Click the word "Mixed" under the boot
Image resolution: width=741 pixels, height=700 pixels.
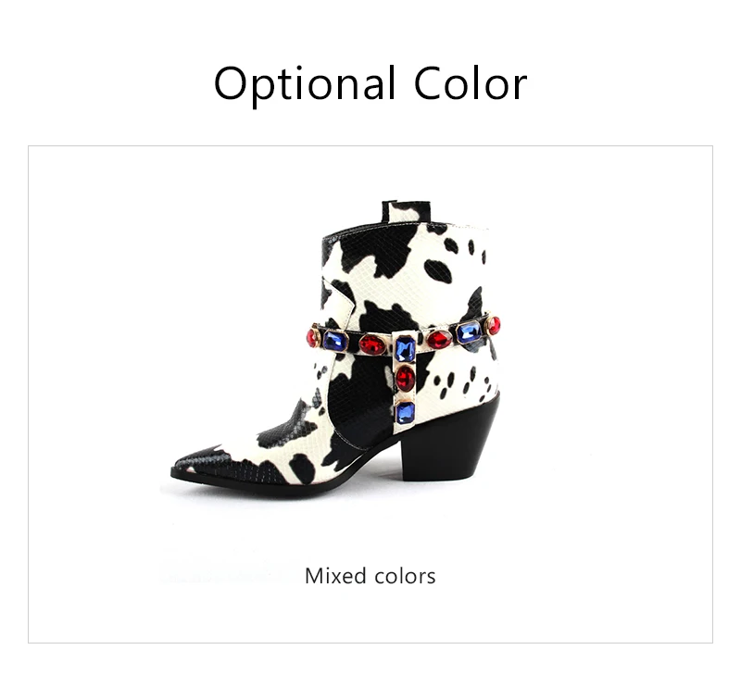[x=335, y=576]
